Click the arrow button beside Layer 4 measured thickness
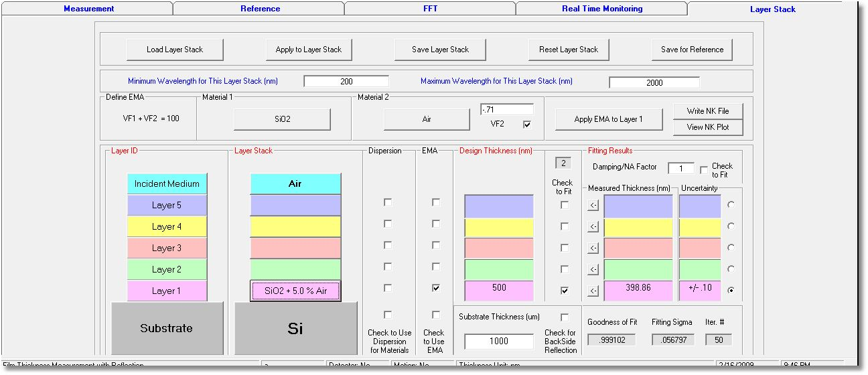Viewport: 868px width, 375px height. pyautogui.click(x=593, y=226)
